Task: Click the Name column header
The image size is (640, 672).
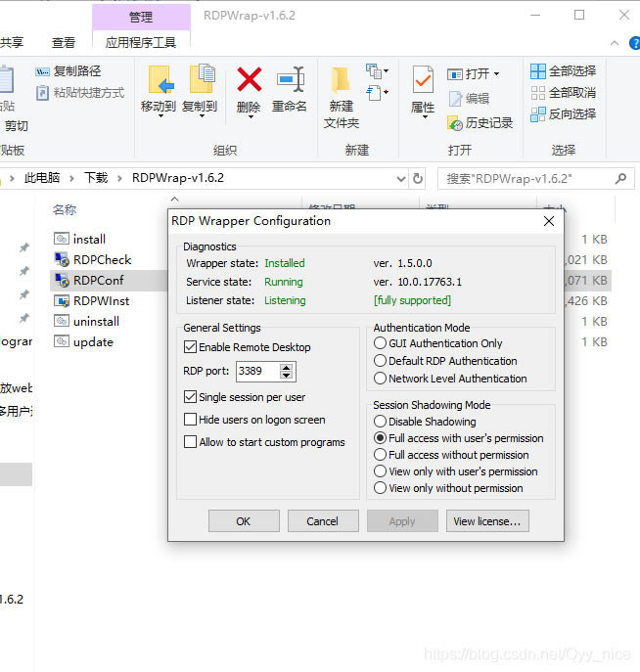Action: (x=65, y=209)
